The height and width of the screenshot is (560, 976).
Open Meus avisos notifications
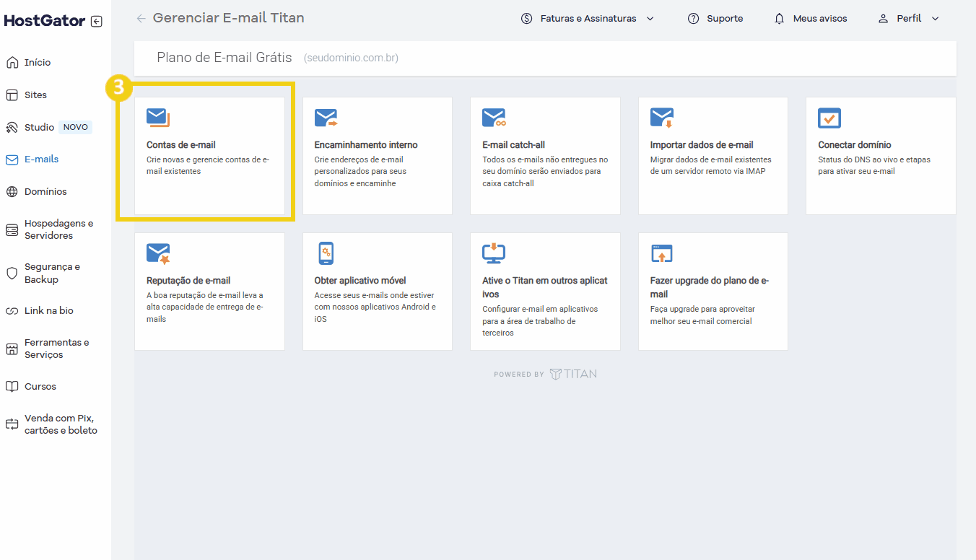(820, 19)
